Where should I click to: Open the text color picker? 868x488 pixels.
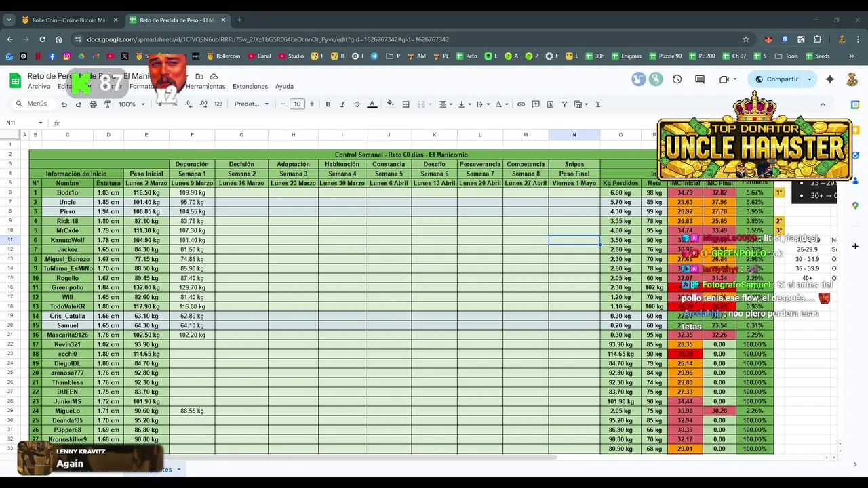point(372,104)
